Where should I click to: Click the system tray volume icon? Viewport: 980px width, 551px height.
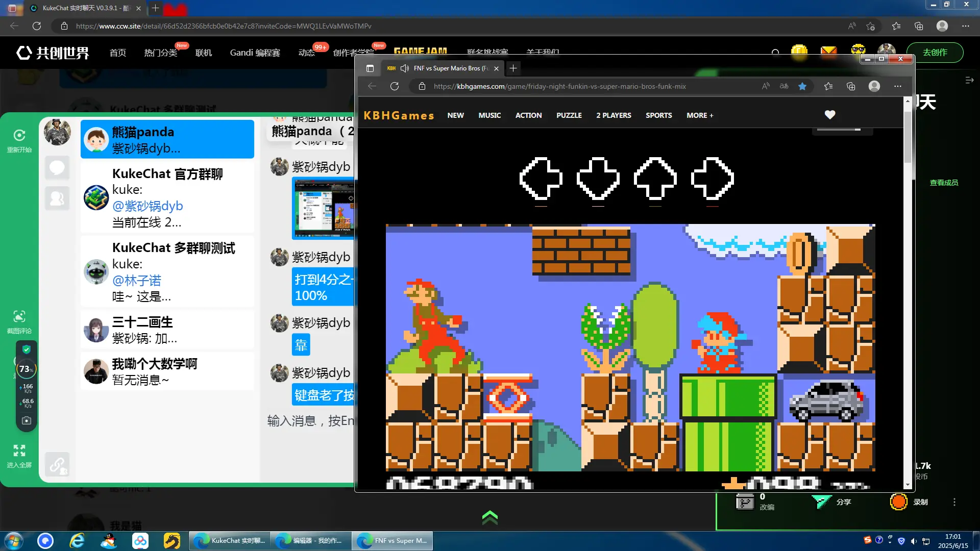tap(914, 541)
